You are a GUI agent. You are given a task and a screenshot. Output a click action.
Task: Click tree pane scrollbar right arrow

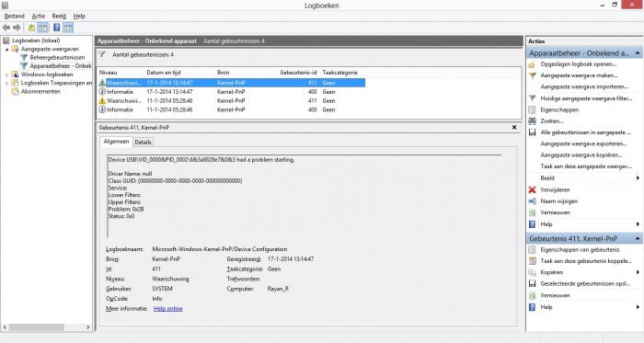[88, 327]
